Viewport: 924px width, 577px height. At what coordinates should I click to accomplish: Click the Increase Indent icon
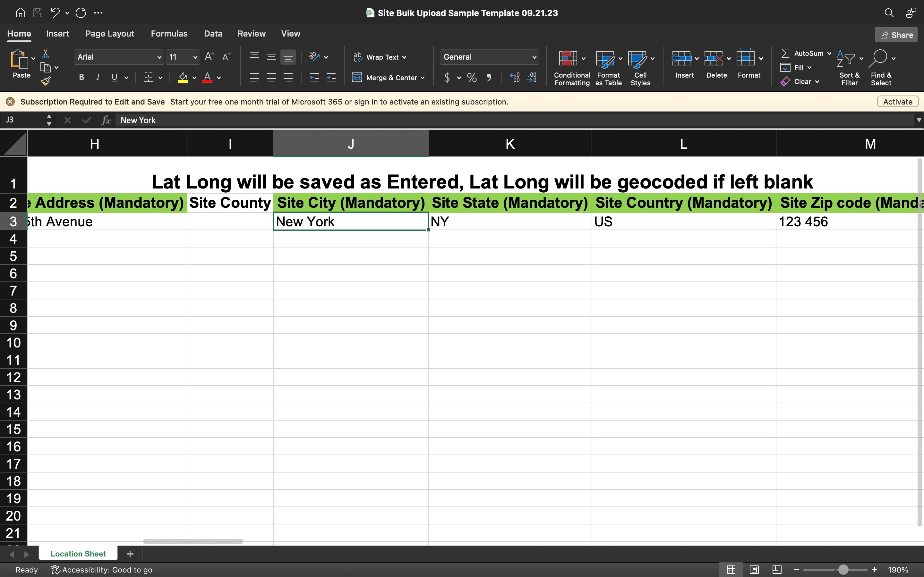coord(331,78)
